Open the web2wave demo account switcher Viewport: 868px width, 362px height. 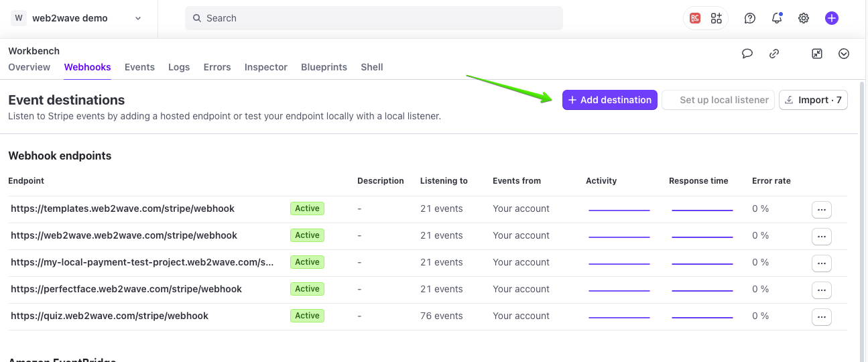click(x=76, y=18)
